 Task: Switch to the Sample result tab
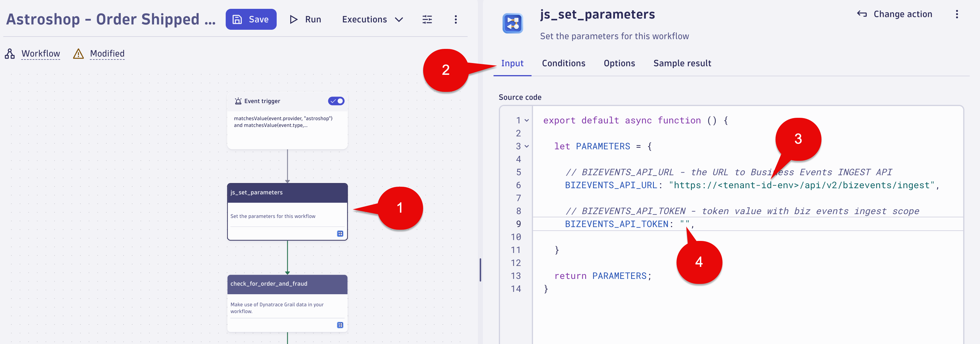[682, 64]
